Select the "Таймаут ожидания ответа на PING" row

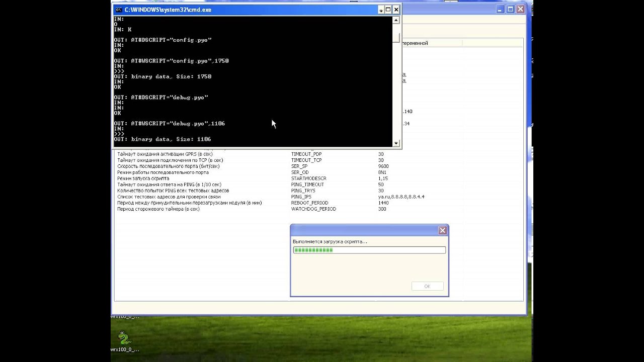coord(319,185)
